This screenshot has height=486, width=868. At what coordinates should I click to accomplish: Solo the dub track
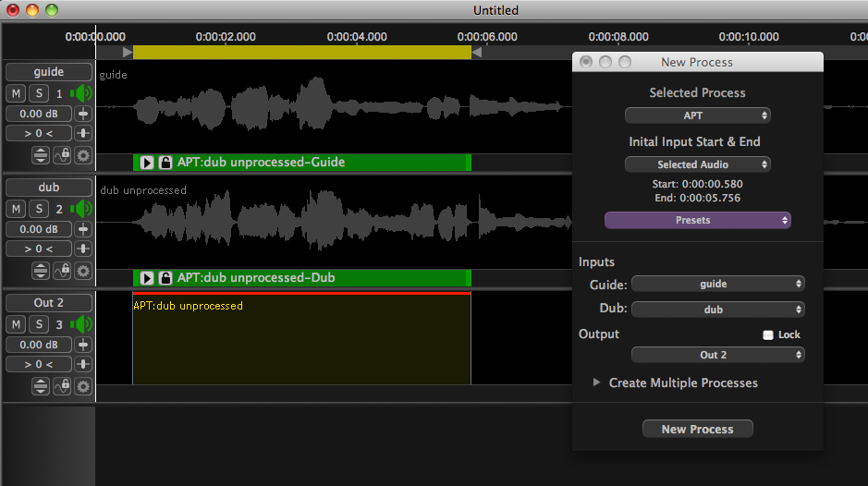tap(39, 209)
